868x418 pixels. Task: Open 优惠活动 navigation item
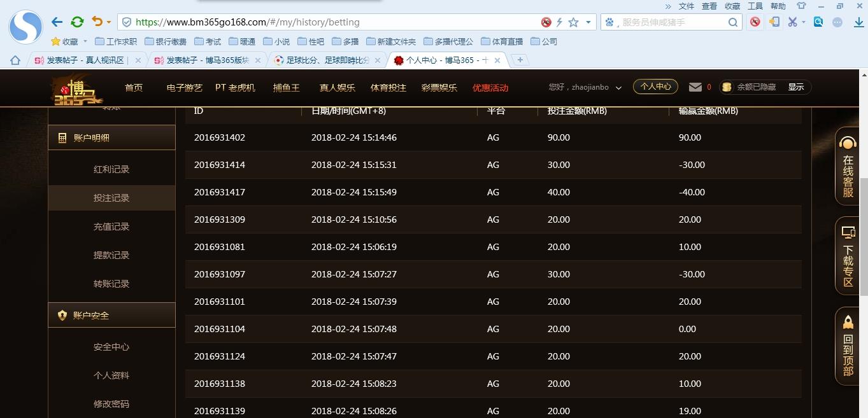click(490, 88)
